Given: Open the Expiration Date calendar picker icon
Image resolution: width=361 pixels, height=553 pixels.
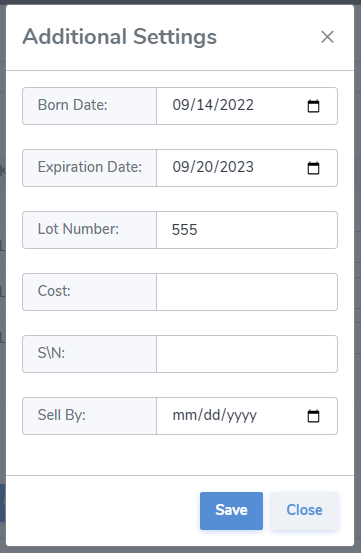Looking at the screenshot, I should [x=313, y=168].
